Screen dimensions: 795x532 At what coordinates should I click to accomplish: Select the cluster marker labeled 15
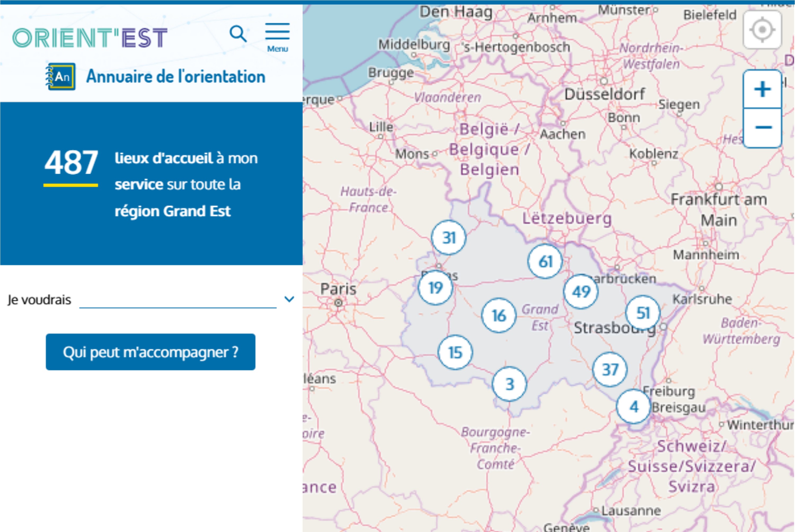click(455, 352)
